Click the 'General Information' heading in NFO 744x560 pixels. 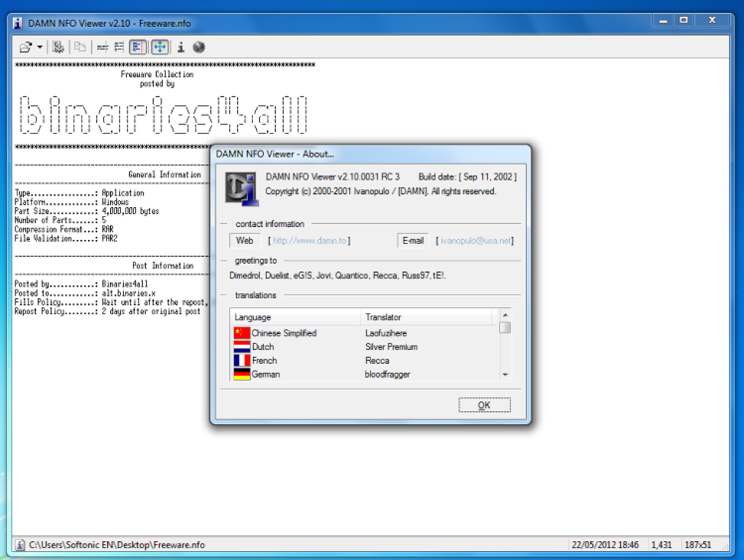click(165, 174)
